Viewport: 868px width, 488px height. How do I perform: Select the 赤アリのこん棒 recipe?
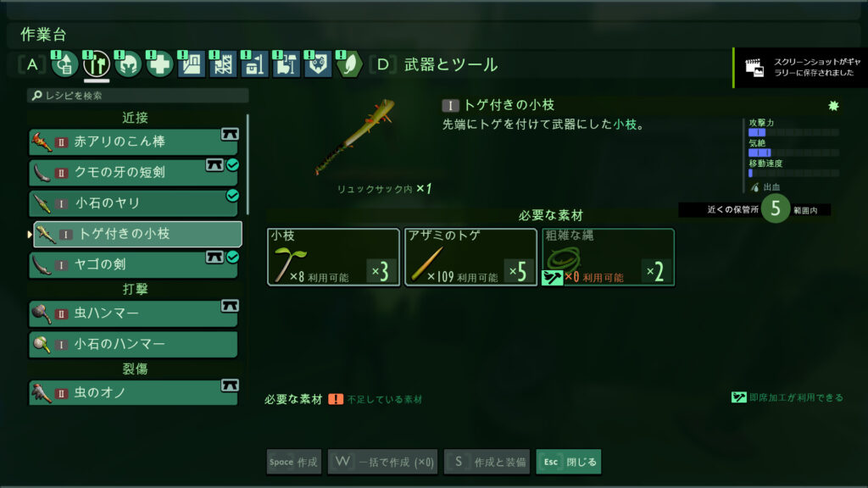(133, 141)
